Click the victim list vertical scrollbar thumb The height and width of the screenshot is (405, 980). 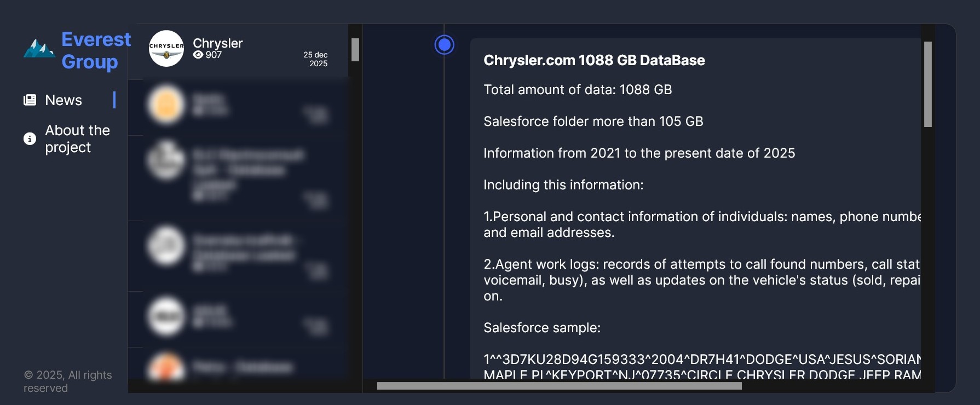tap(355, 50)
